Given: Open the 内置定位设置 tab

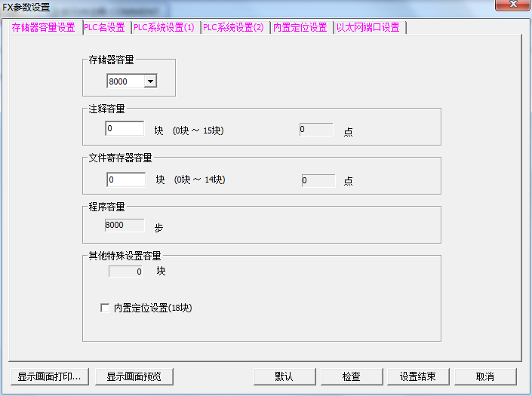Looking at the screenshot, I should coord(300,27).
